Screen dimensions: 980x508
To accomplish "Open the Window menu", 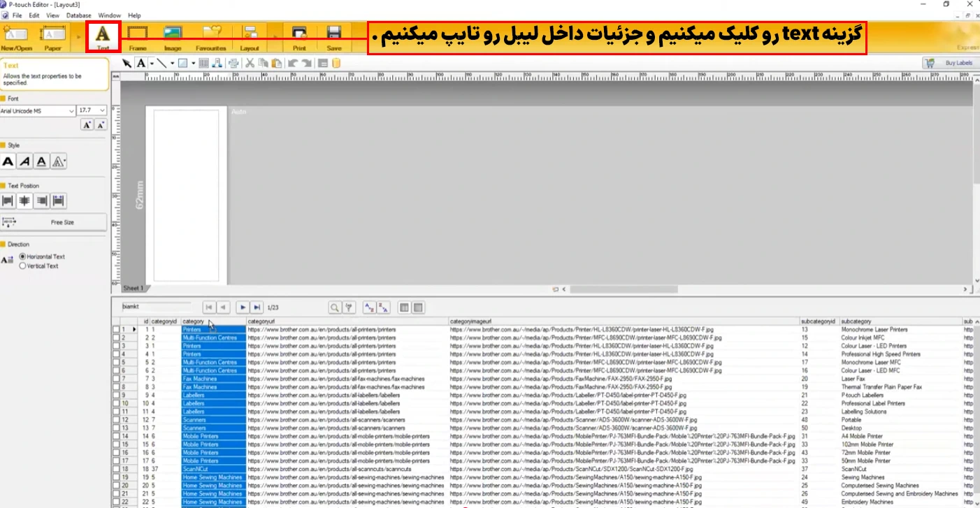I will (109, 15).
